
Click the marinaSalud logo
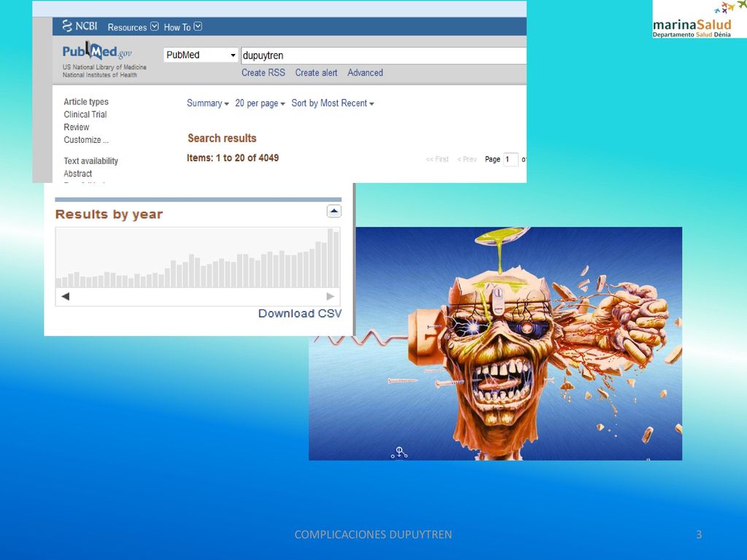tap(700, 19)
